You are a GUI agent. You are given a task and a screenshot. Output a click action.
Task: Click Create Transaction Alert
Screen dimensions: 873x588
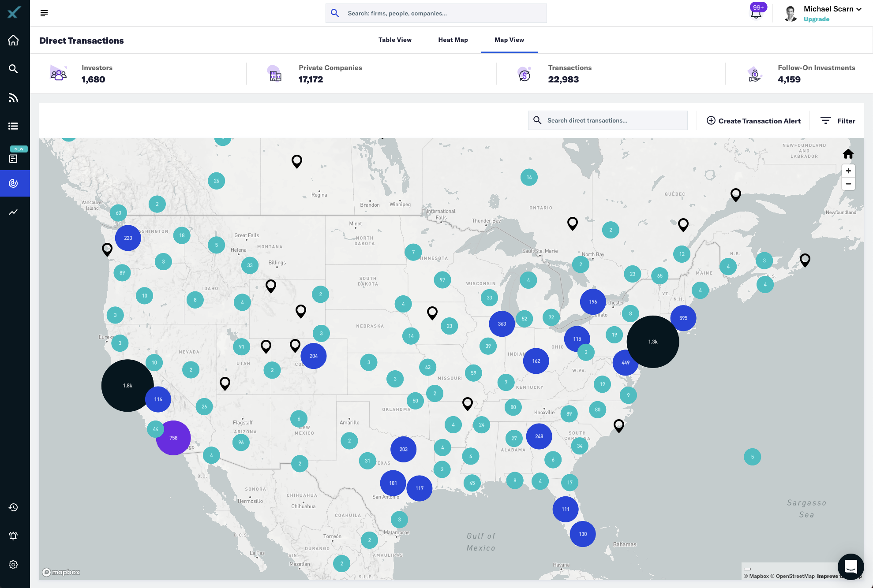pyautogui.click(x=753, y=121)
